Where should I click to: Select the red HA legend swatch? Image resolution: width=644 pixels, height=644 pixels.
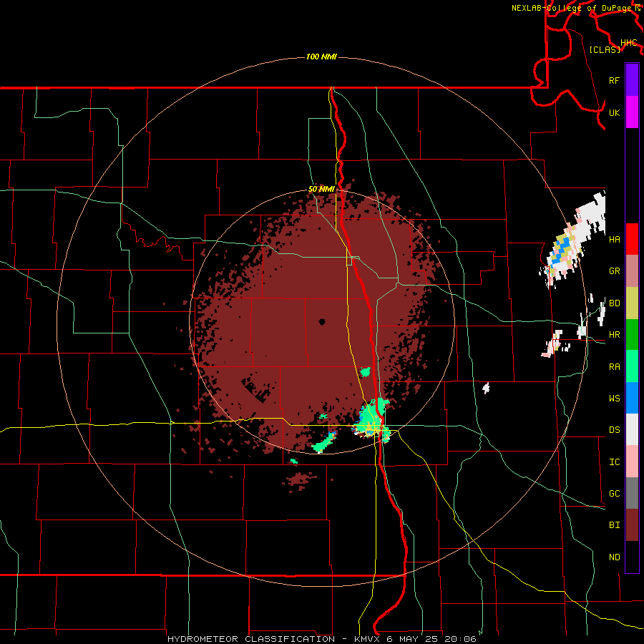click(x=632, y=239)
